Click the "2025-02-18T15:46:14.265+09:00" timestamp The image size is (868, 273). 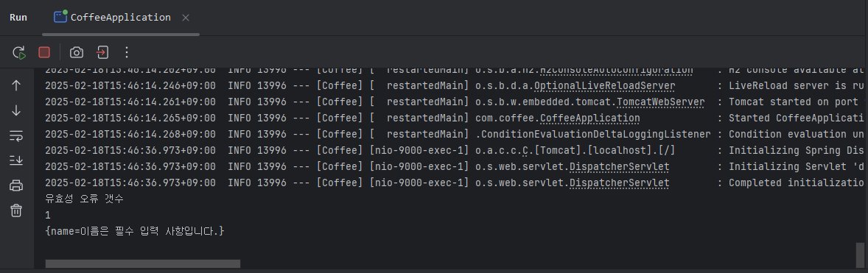tap(130, 118)
